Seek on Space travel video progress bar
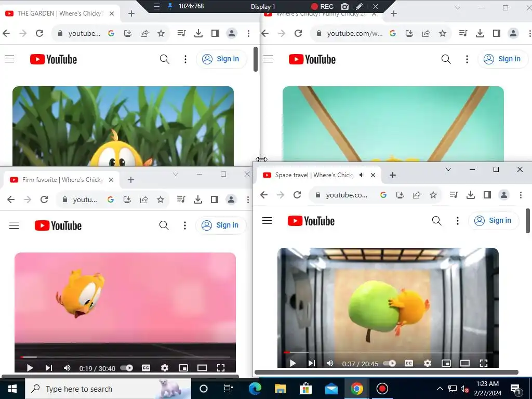This screenshot has height=399, width=532. (x=388, y=353)
